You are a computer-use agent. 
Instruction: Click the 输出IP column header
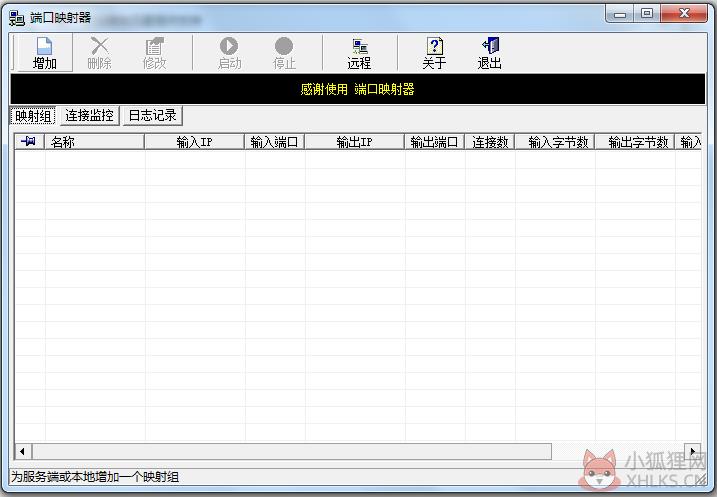point(354,142)
